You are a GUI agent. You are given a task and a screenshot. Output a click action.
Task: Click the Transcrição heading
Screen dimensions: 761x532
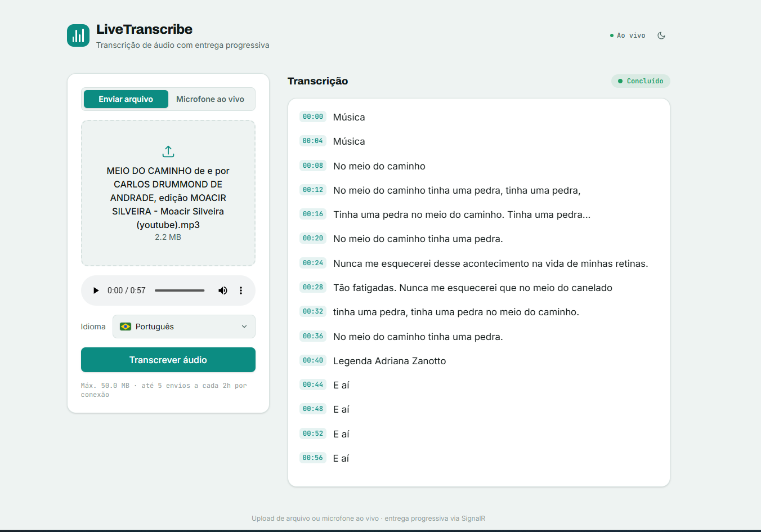click(x=318, y=81)
